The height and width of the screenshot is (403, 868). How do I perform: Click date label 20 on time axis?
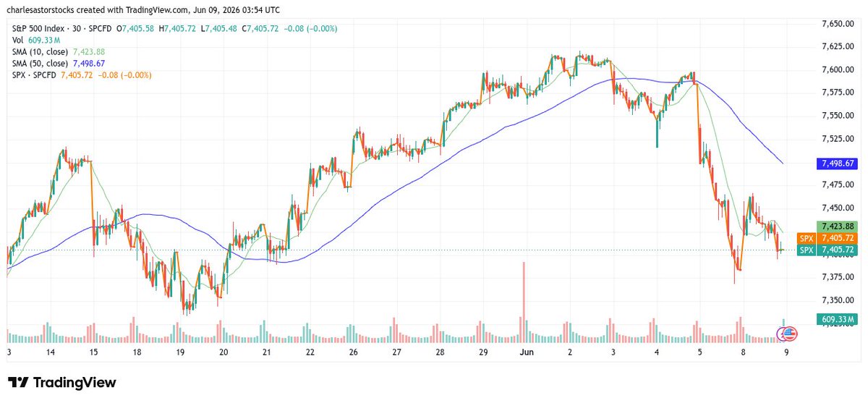[224, 352]
